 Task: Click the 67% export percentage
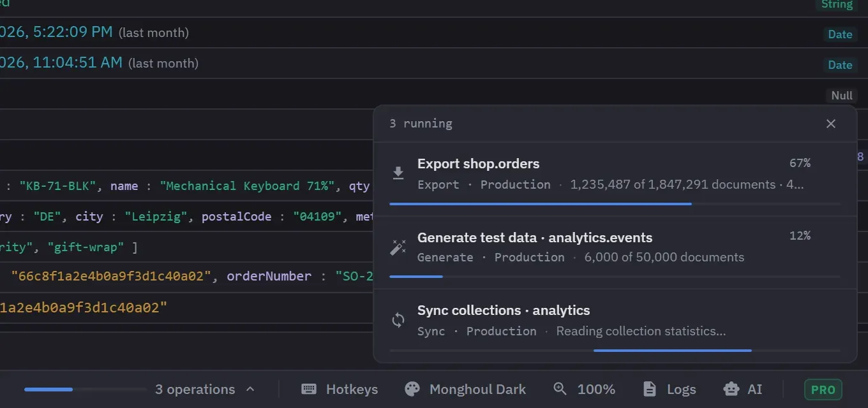(x=800, y=163)
